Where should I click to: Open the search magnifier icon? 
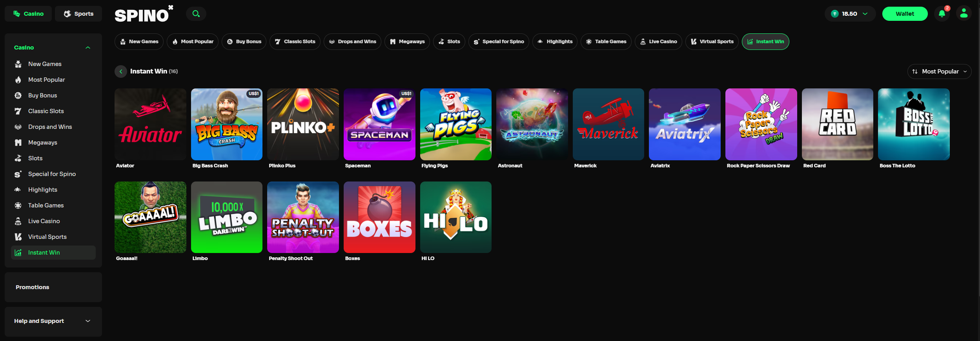point(196,14)
